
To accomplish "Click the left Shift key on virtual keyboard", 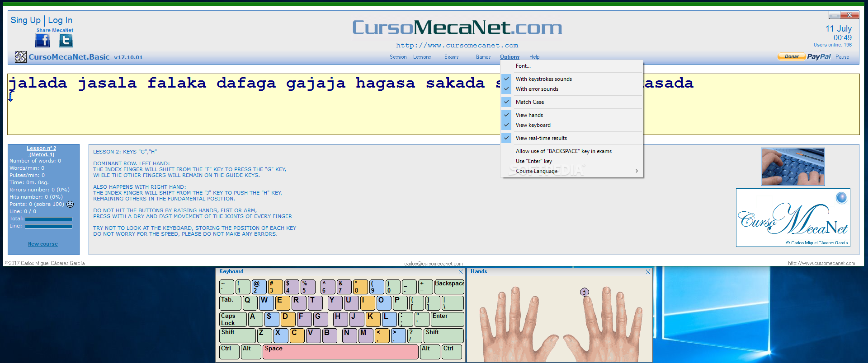I will 237,335.
